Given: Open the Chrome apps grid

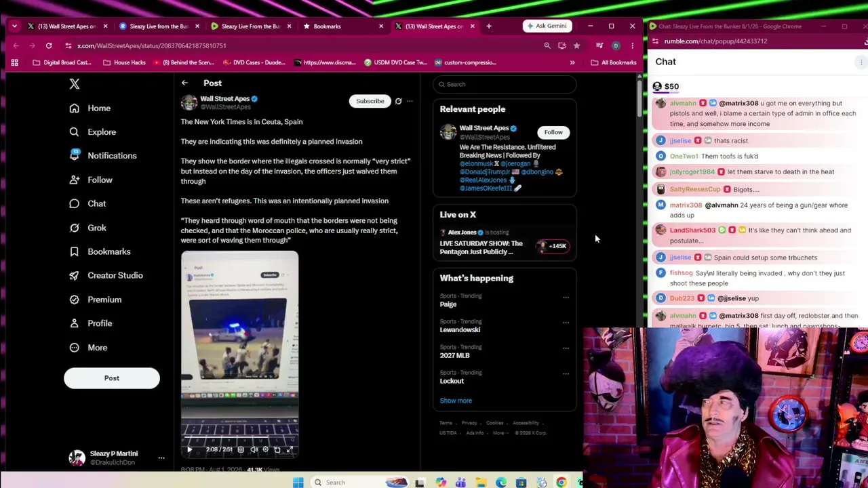Looking at the screenshot, I should click(14, 63).
